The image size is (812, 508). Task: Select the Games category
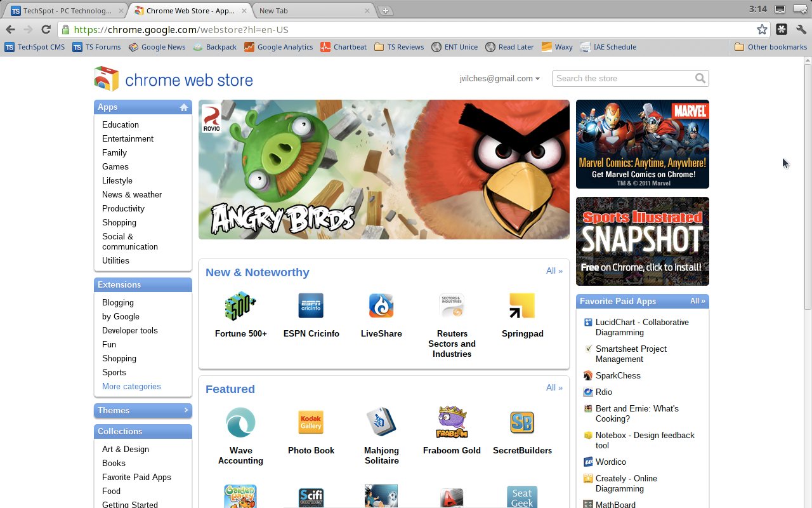[115, 166]
